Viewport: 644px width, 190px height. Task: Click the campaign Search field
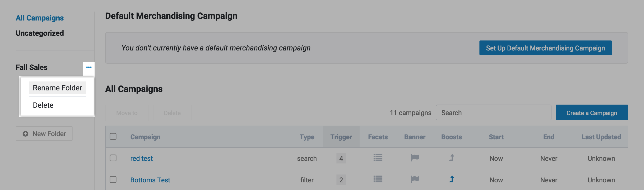pos(493,113)
